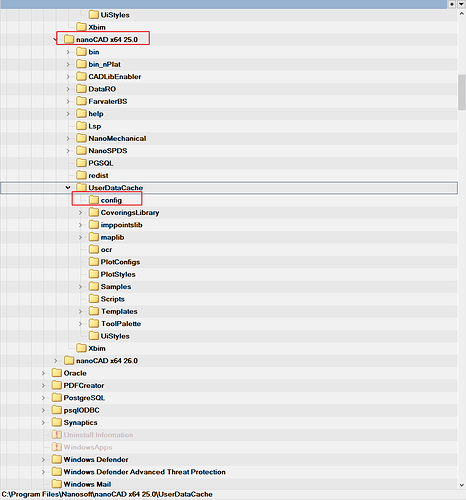Expand the nanoCAD x64 26.0 folder
Viewport: 466px width, 500px height.
pos(56,361)
